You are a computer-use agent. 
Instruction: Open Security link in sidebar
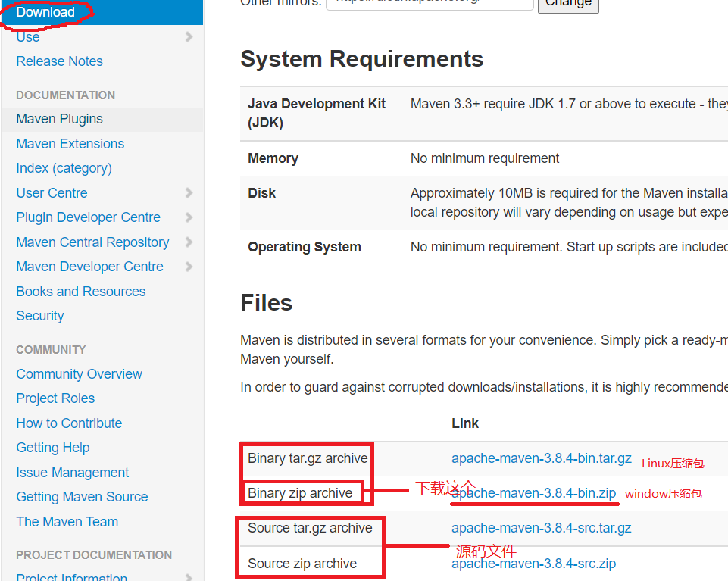[x=40, y=316]
